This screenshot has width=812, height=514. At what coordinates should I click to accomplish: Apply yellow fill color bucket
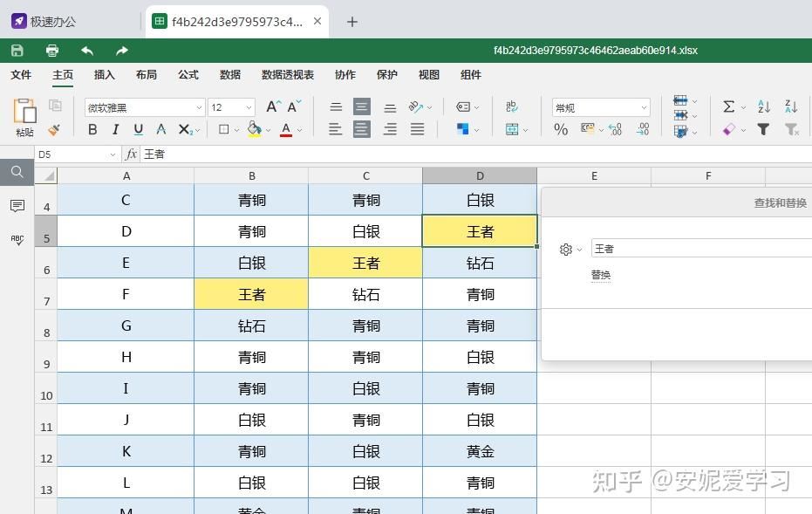click(x=255, y=129)
